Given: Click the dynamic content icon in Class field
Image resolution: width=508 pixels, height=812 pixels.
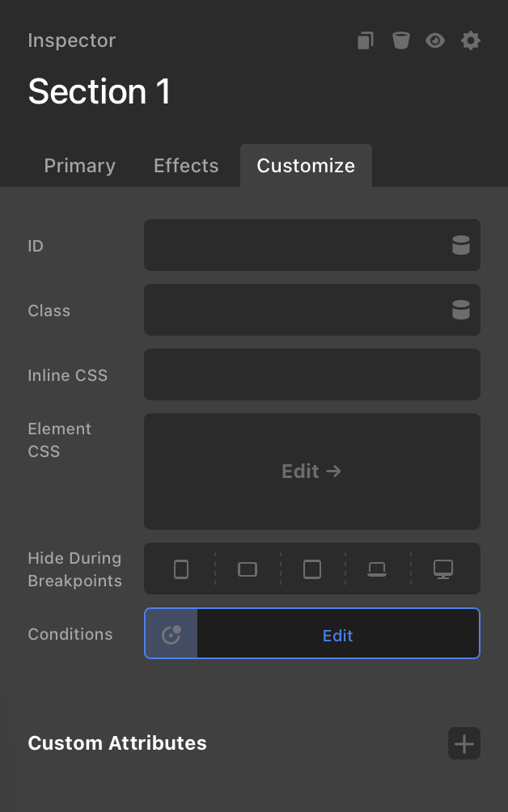Looking at the screenshot, I should point(461,311).
